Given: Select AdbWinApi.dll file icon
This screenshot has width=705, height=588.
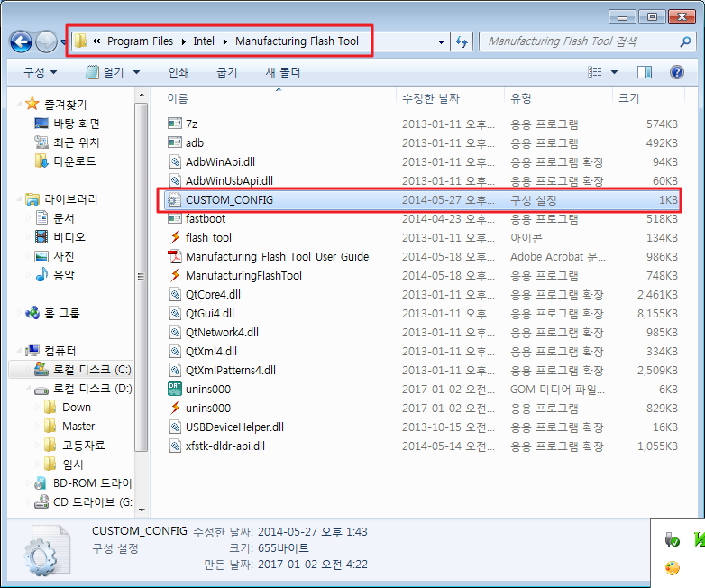Looking at the screenshot, I should (x=175, y=161).
